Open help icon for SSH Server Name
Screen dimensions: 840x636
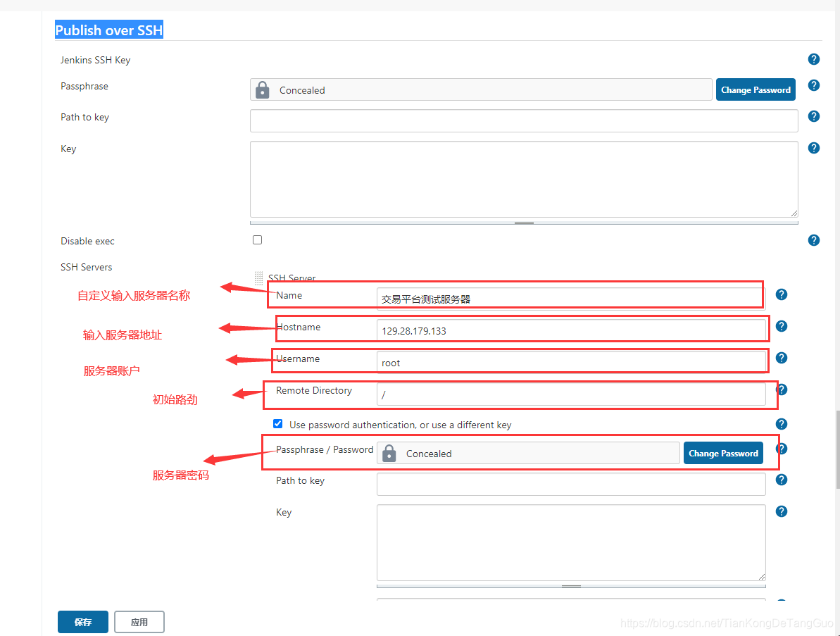781,294
